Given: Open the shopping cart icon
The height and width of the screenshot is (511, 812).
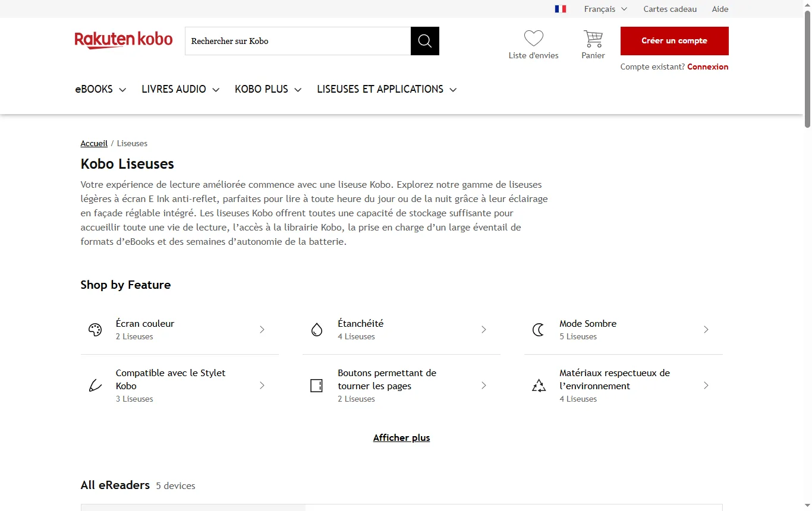Looking at the screenshot, I should click(x=593, y=39).
